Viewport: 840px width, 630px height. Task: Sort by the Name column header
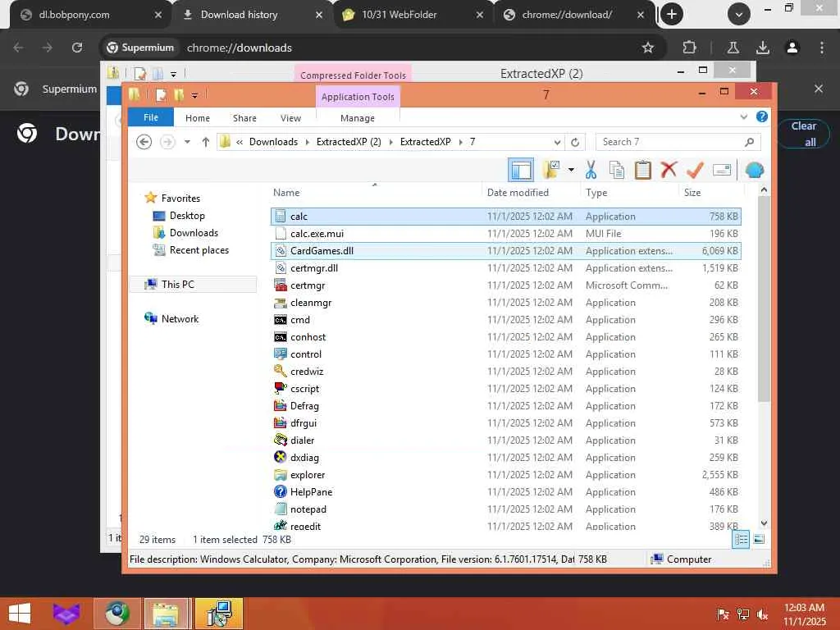pyautogui.click(x=286, y=192)
